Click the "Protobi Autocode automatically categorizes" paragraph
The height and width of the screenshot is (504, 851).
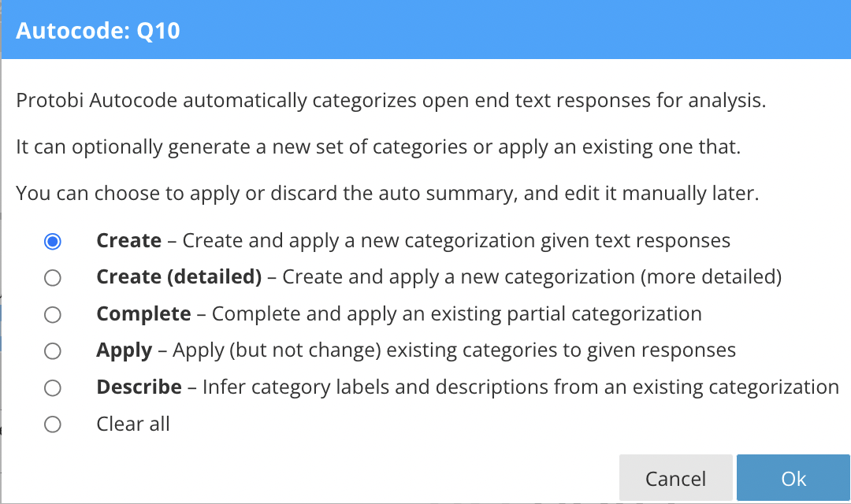pyautogui.click(x=391, y=102)
